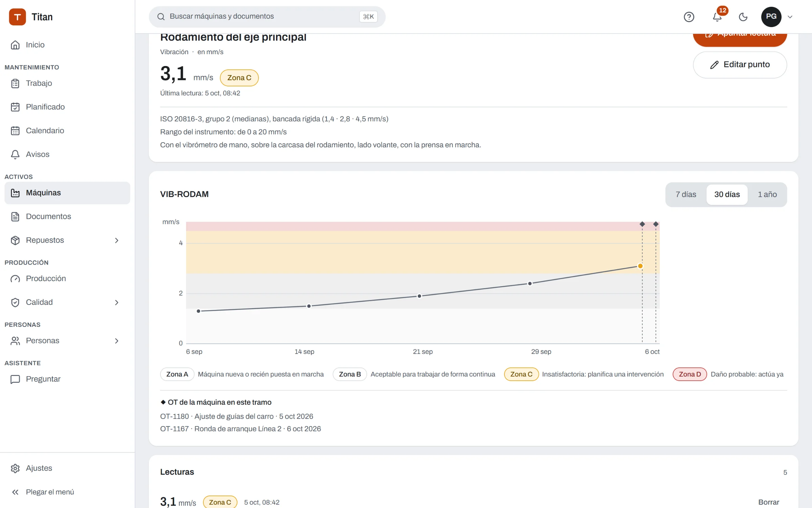This screenshot has height=508, width=812.
Task: Open the help question mark icon
Action: [689, 17]
